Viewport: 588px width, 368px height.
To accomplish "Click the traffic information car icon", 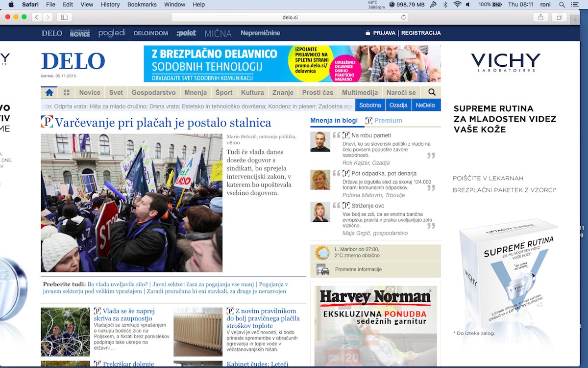I will [x=322, y=269].
